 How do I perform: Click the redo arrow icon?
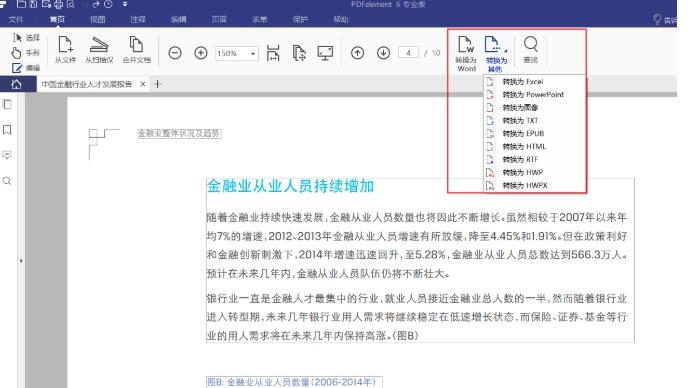pyautogui.click(x=96, y=4)
